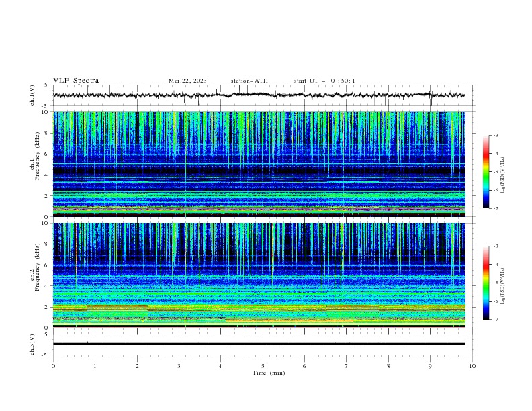Click the "-5" value on ch.2 colorbar
Image resolution: width=532 pixels, height=411 pixels.
(x=496, y=283)
